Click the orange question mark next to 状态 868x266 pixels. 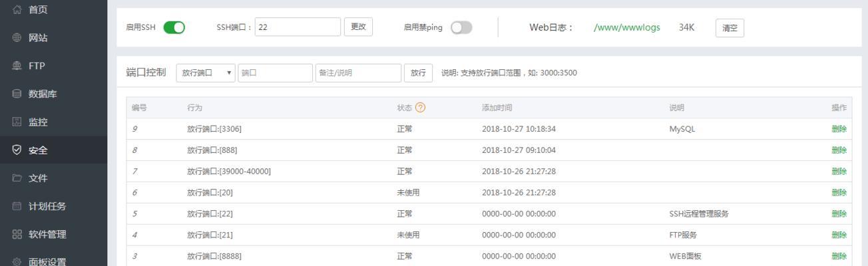[420, 108]
